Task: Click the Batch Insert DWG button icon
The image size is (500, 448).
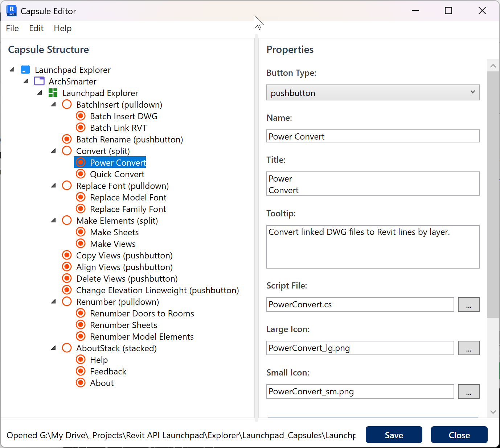Action: tap(81, 116)
